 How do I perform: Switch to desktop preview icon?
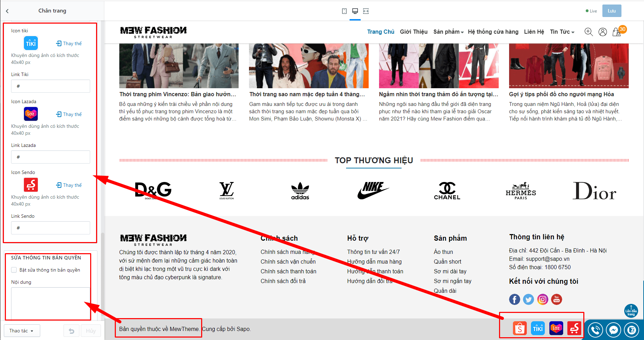pyautogui.click(x=355, y=11)
